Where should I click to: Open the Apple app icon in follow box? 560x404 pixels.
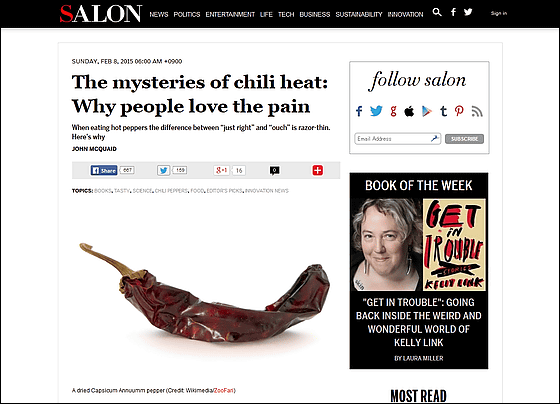[409, 111]
